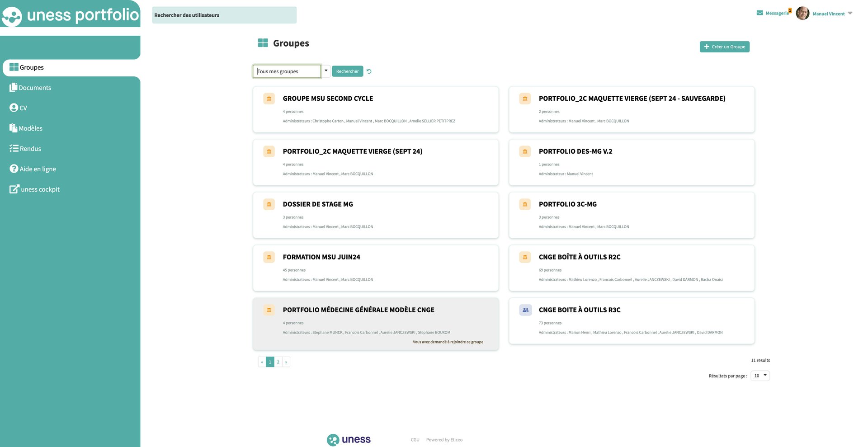Expand the user account menu arrow
868x447 pixels.
click(850, 13)
